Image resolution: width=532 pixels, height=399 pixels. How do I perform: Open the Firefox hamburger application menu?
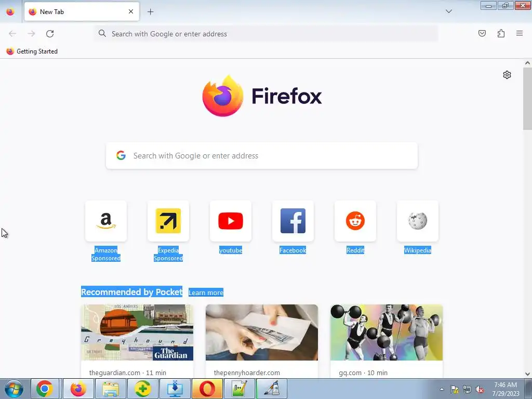[520, 33]
